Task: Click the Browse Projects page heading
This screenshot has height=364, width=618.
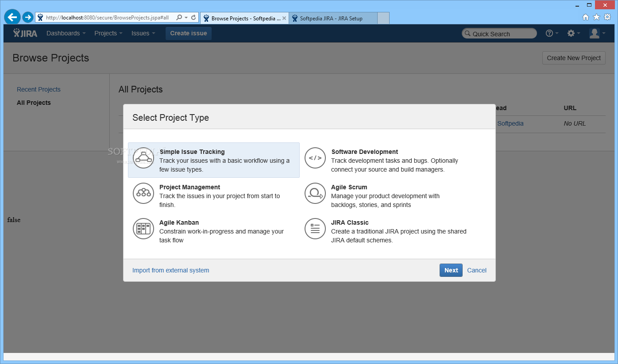Action: (51, 58)
